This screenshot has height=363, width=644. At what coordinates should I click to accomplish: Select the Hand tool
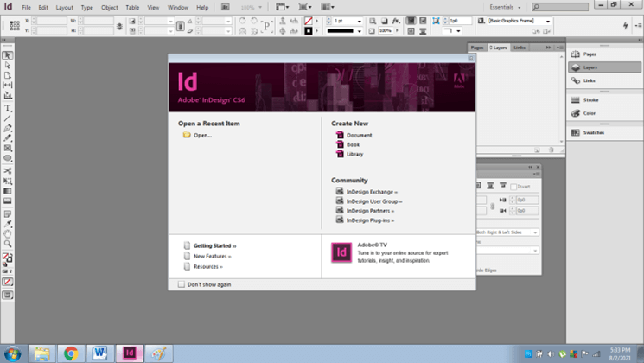[x=8, y=233]
